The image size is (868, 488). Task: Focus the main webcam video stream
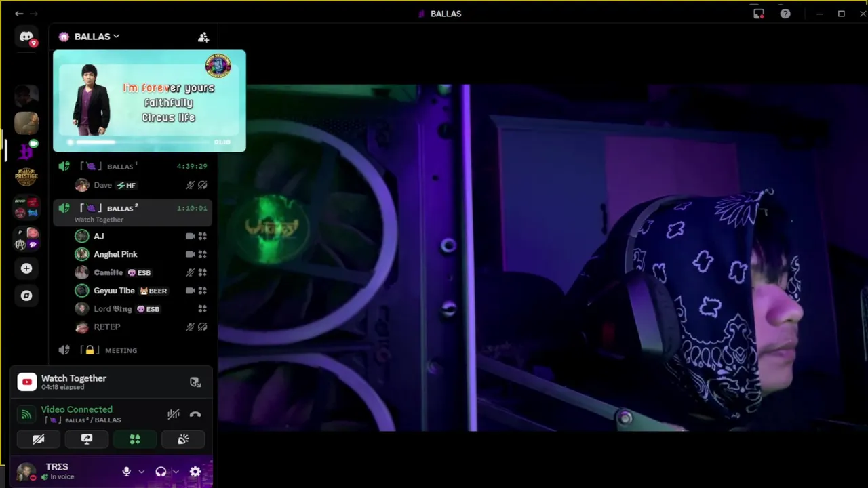542,258
